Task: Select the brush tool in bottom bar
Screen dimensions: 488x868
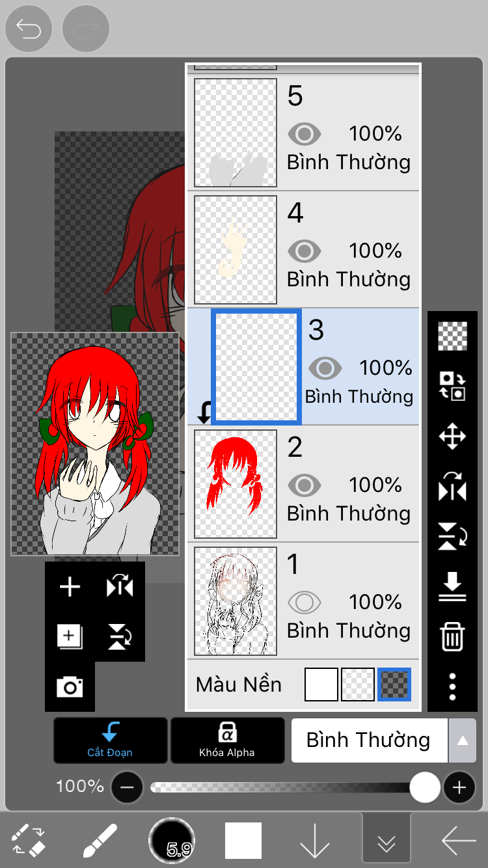Action: point(100,841)
